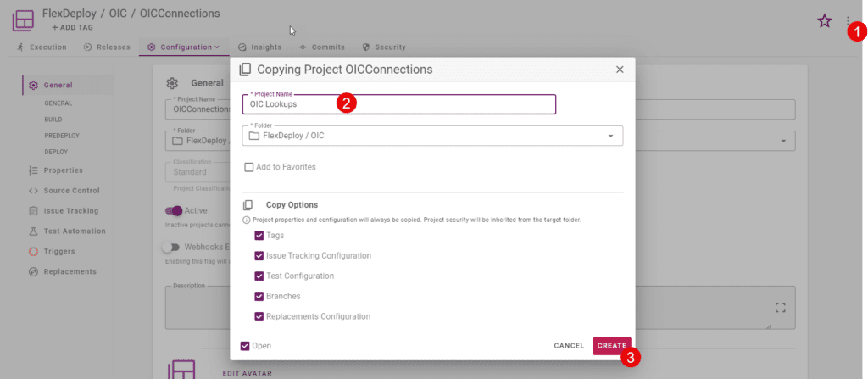Click the Description text area
This screenshot has height=379, width=868.
(x=480, y=308)
